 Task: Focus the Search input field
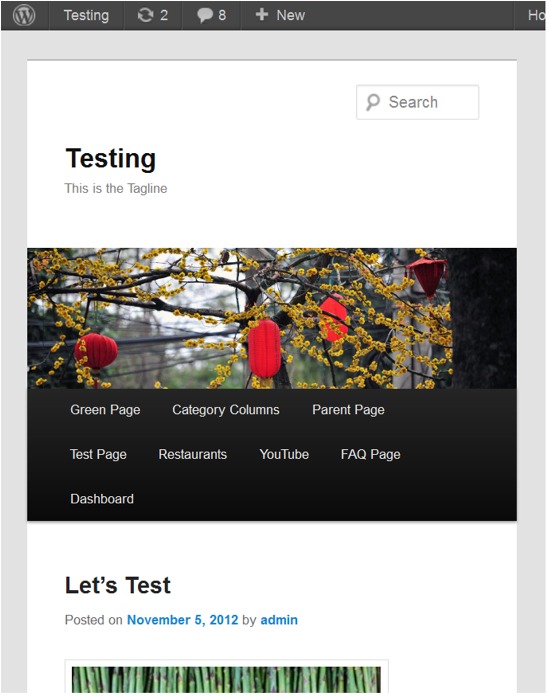coord(418,102)
